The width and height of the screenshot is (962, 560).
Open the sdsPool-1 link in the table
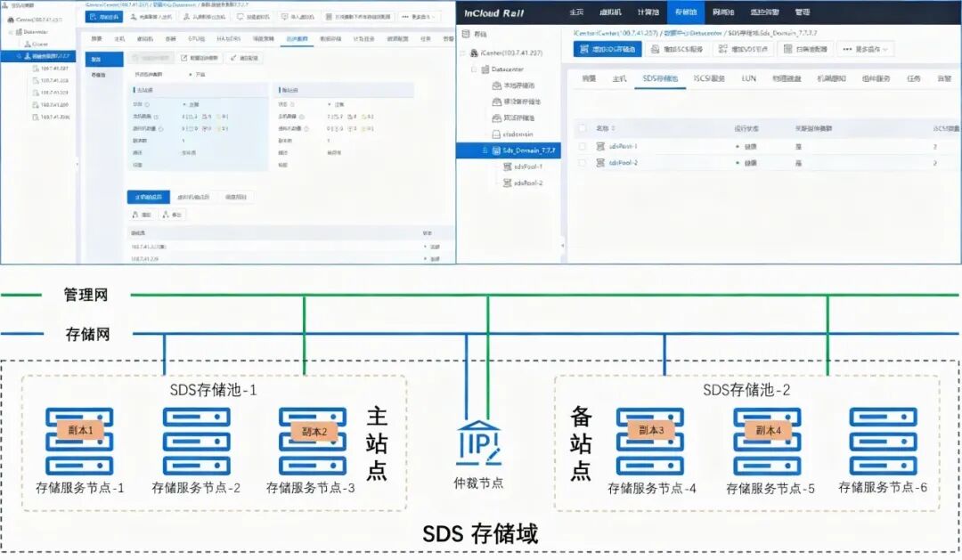pyautogui.click(x=624, y=146)
